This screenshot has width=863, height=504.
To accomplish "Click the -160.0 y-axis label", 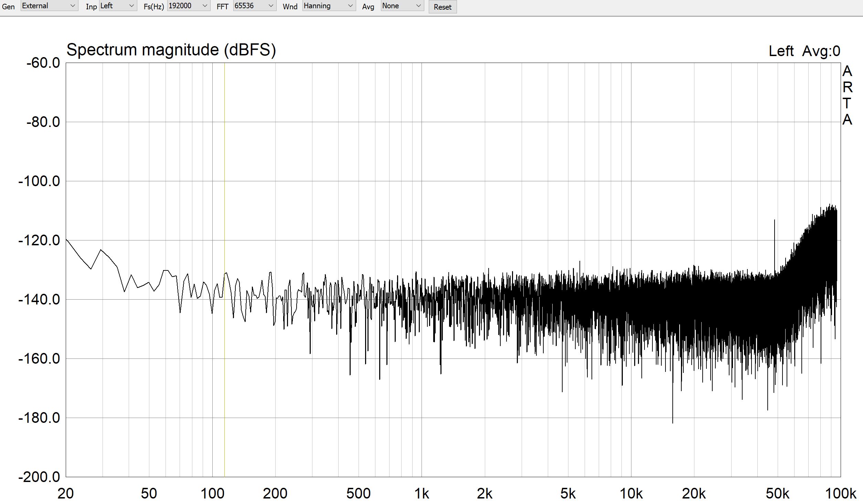I will click(39, 359).
